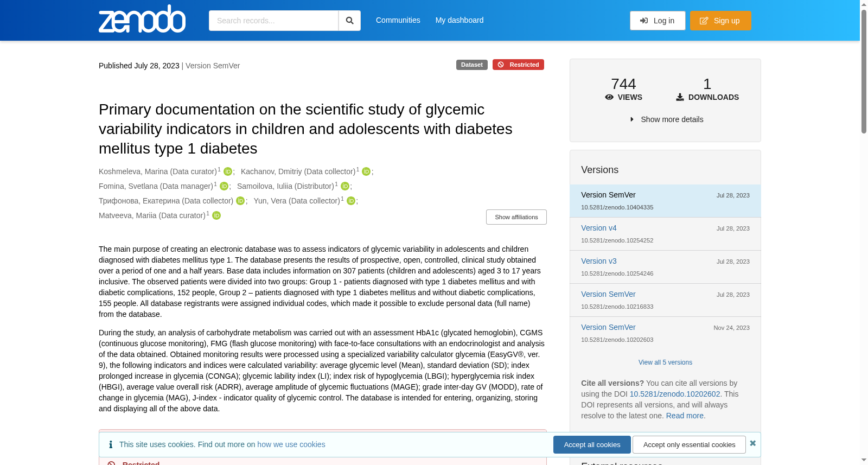View all 5 versions
The image size is (868, 465).
coord(665,362)
